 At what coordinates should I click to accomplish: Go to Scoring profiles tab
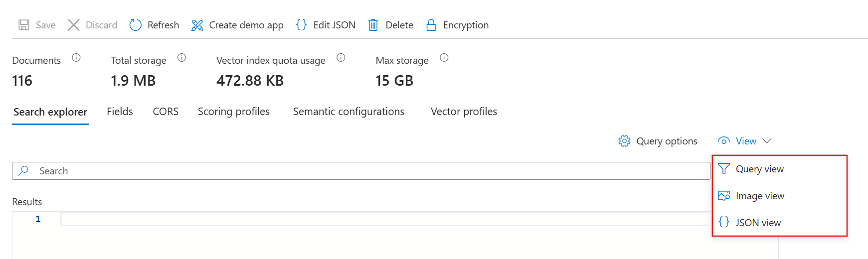234,112
